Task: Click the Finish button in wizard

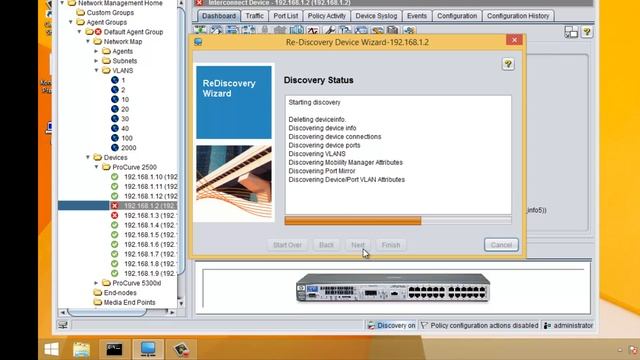Action: pos(391,245)
